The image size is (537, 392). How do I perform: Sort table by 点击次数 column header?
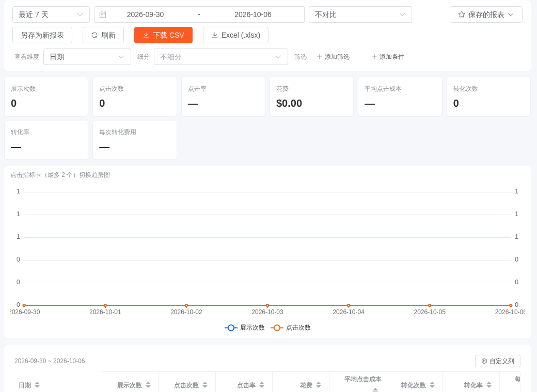[x=205, y=385]
